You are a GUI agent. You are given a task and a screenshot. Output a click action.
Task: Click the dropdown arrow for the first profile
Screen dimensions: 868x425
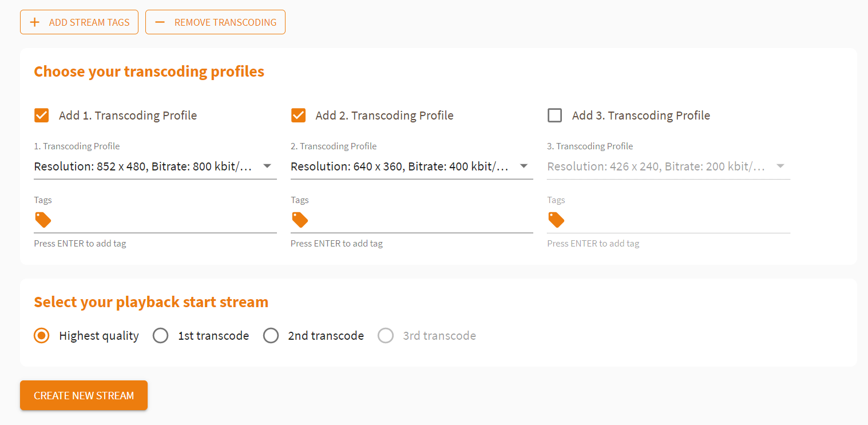267,166
